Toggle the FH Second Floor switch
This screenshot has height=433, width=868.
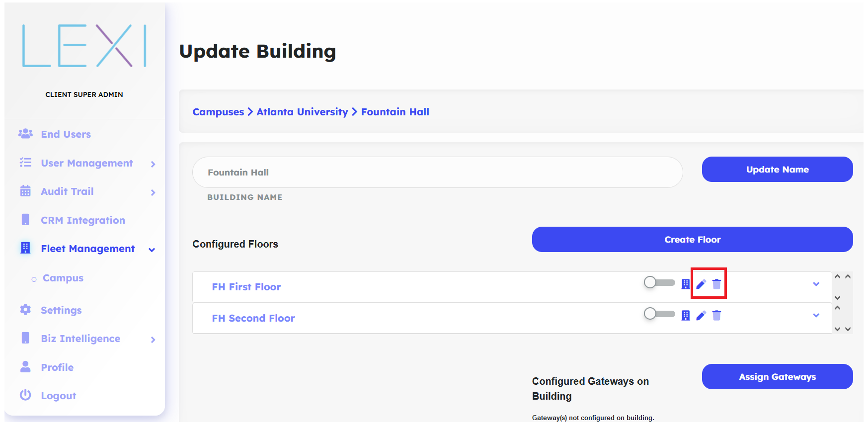[x=659, y=314]
